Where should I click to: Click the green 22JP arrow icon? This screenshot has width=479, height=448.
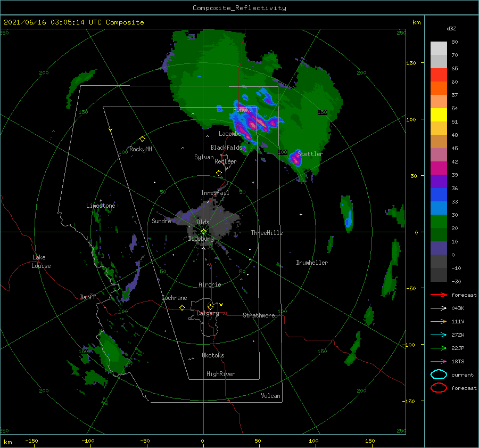coord(439,348)
